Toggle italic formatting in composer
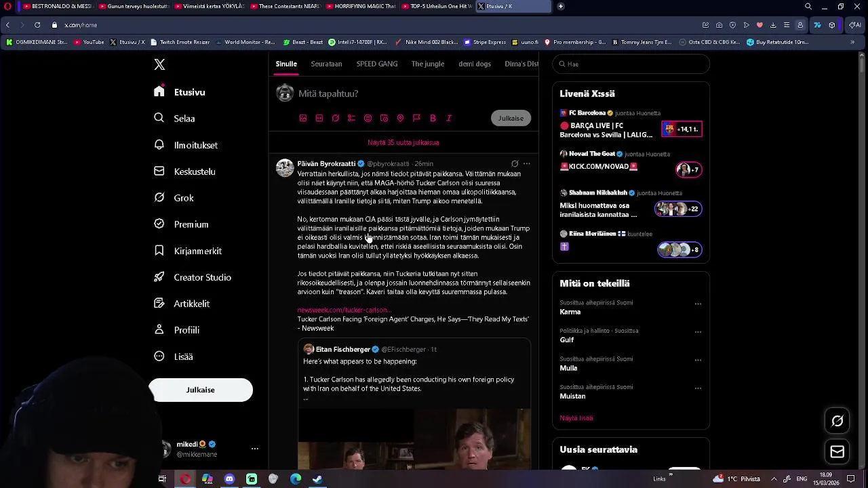868x488 pixels. click(x=449, y=118)
